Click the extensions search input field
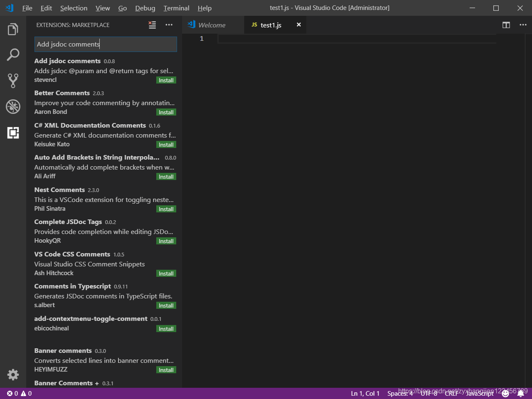The height and width of the screenshot is (399, 532). tap(106, 44)
